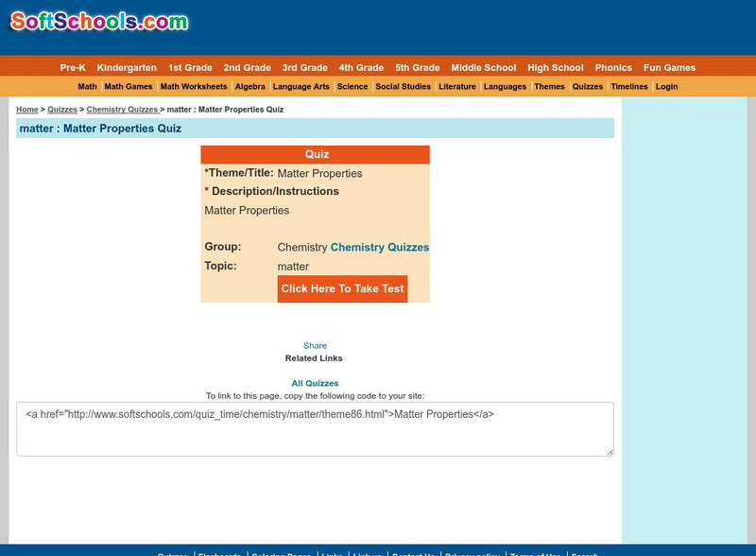Screen dimensions: 756x556
Task: Open the Pre-K grade menu
Action: point(73,67)
